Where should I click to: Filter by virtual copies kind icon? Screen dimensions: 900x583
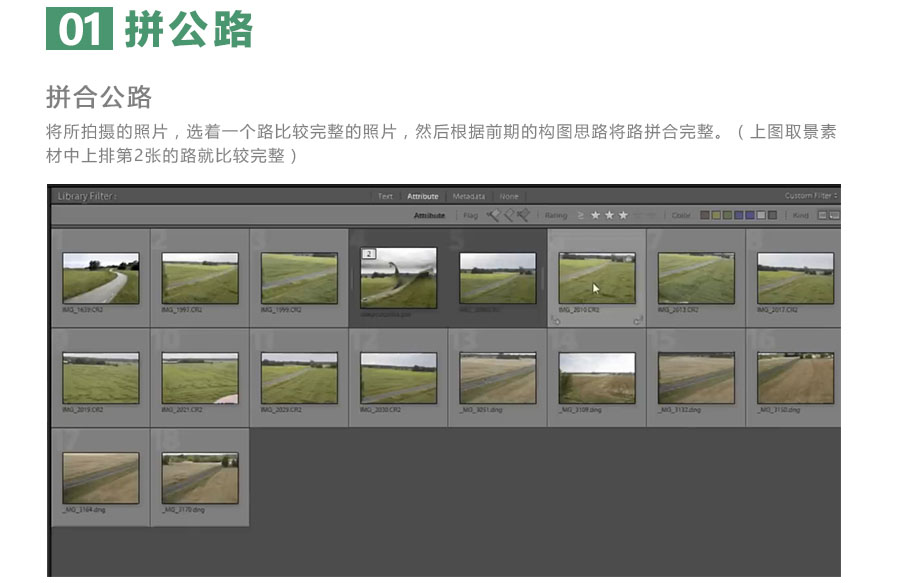(834, 215)
